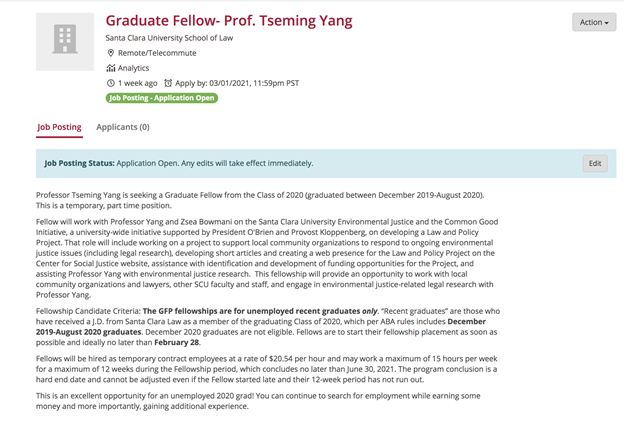Open the Action dropdown menu
This screenshot has width=624, height=424.
click(594, 22)
